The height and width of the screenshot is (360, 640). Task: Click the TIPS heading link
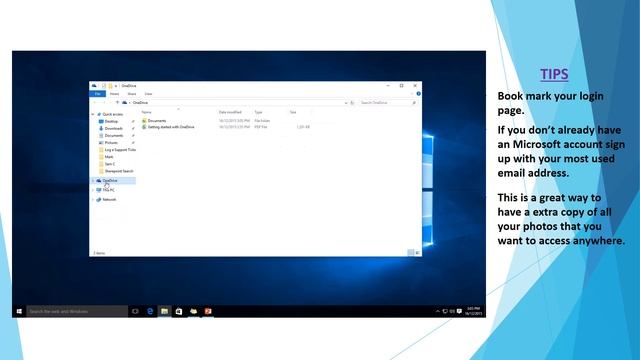click(x=554, y=74)
